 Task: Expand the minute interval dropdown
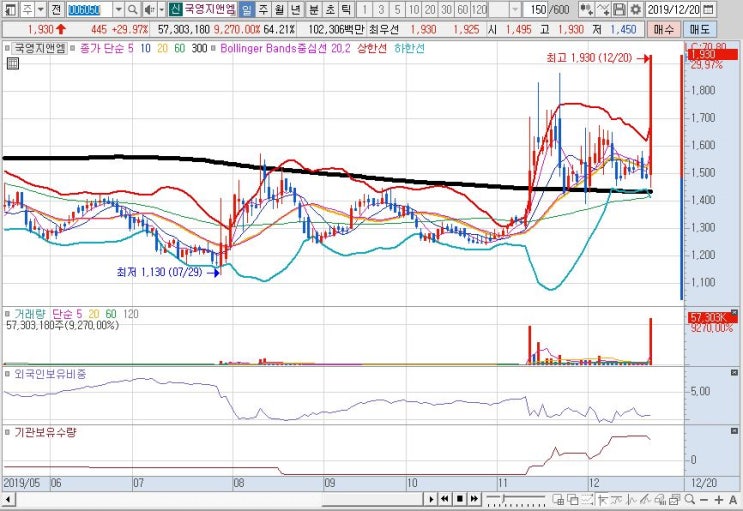tap(515, 9)
